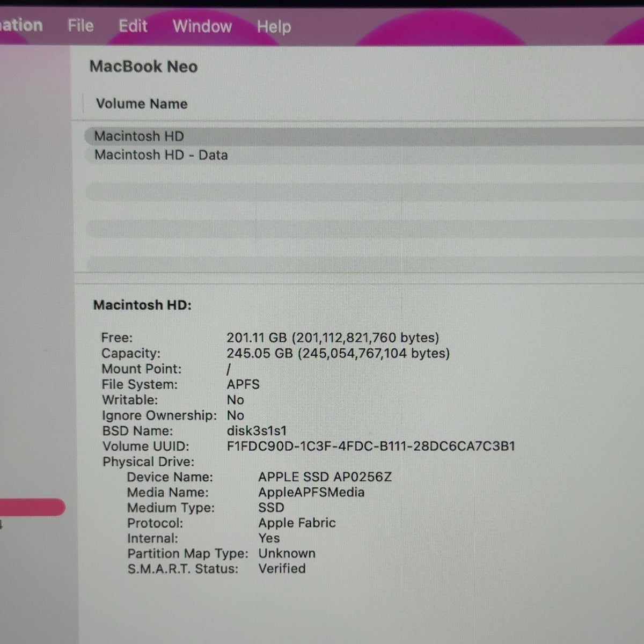Click Media Name value AppleAPFSMedia
Screen dimensions: 644x644
click(311, 492)
